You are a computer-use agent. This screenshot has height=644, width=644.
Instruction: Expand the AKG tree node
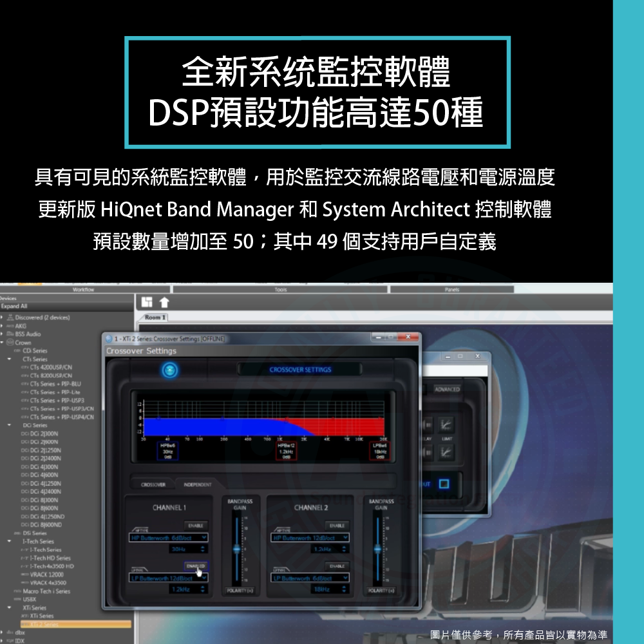[x=2, y=326]
